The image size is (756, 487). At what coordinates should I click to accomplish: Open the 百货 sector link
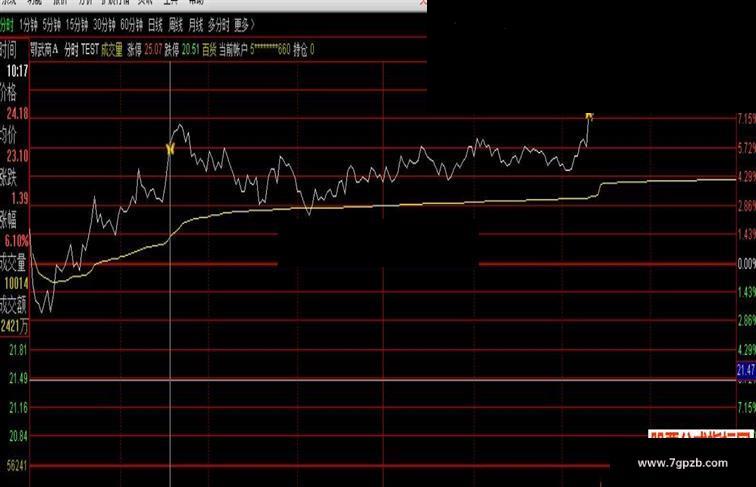click(x=209, y=49)
